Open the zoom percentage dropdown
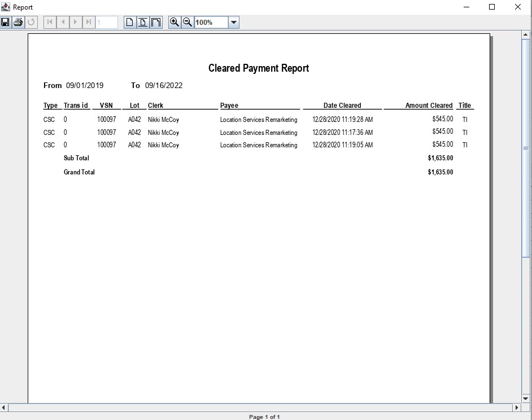This screenshot has width=532, height=420. [234, 23]
